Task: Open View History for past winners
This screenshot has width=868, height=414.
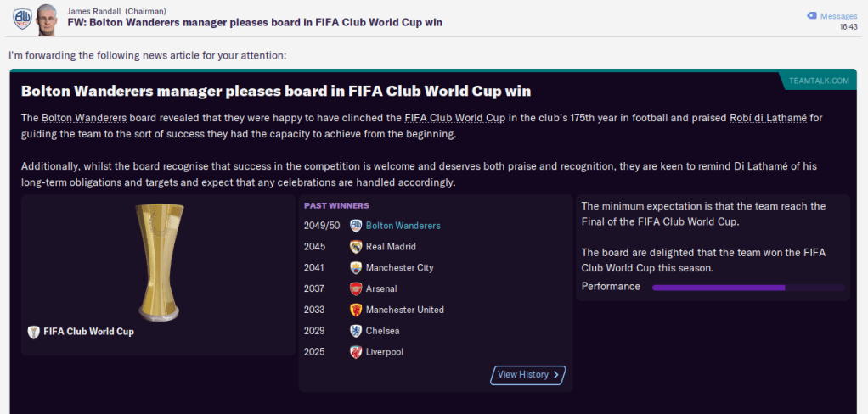Action: tap(527, 375)
